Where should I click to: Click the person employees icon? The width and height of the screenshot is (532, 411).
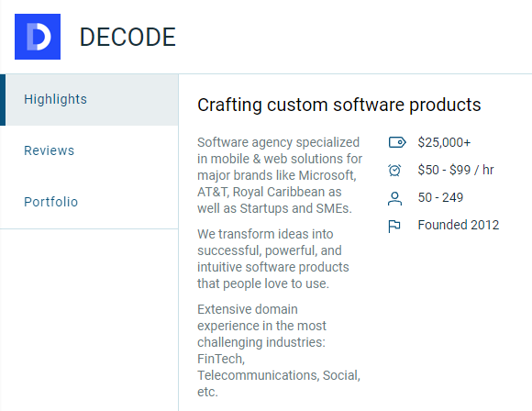tap(394, 198)
